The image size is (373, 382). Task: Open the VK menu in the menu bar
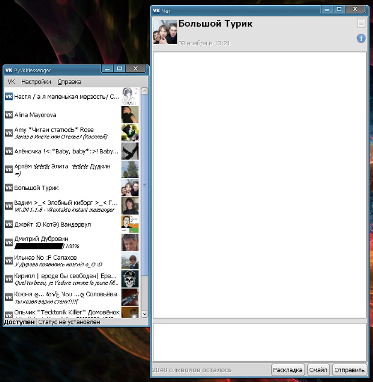pos(11,82)
